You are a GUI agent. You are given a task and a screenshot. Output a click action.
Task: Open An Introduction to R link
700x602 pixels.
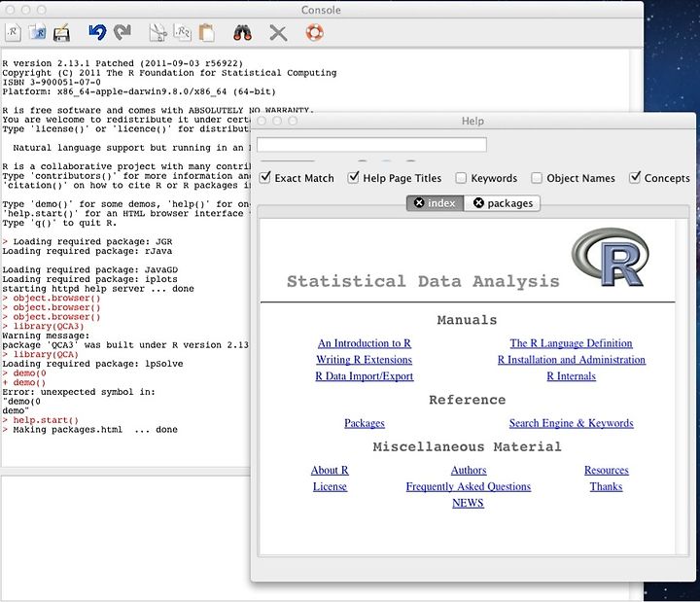(x=365, y=343)
